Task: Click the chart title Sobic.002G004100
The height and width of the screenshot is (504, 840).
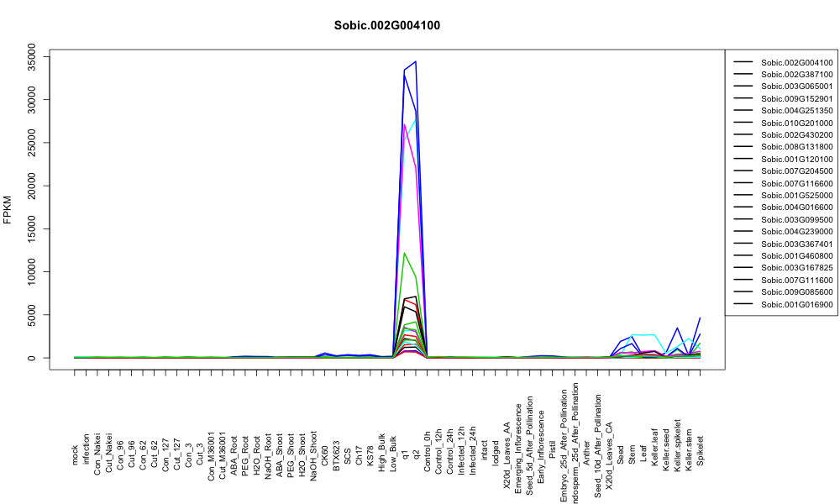Action: tap(386, 26)
